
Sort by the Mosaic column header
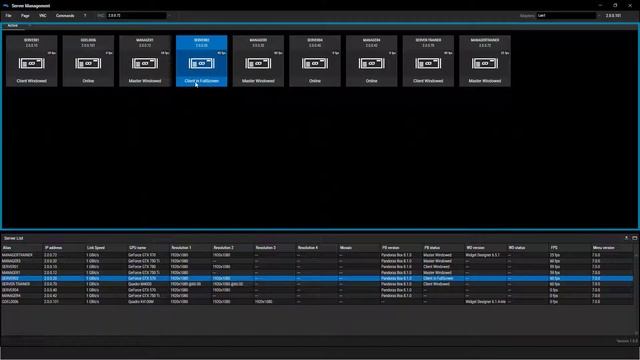[358, 248]
